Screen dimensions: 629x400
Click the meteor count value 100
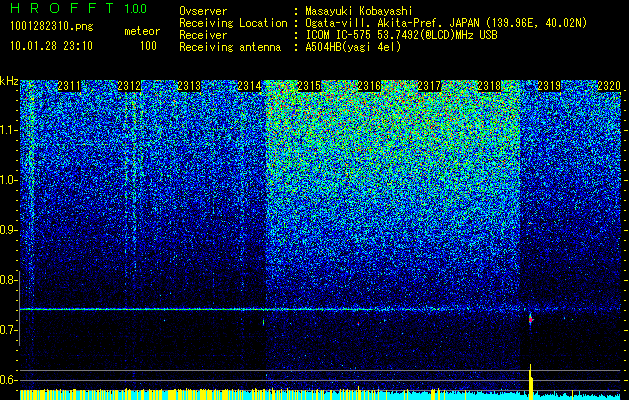coord(148,46)
